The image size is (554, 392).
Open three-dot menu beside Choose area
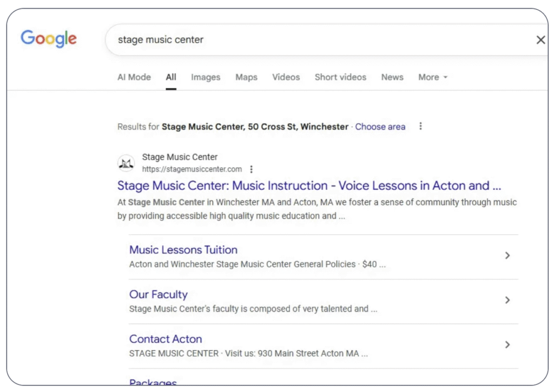[x=420, y=126]
